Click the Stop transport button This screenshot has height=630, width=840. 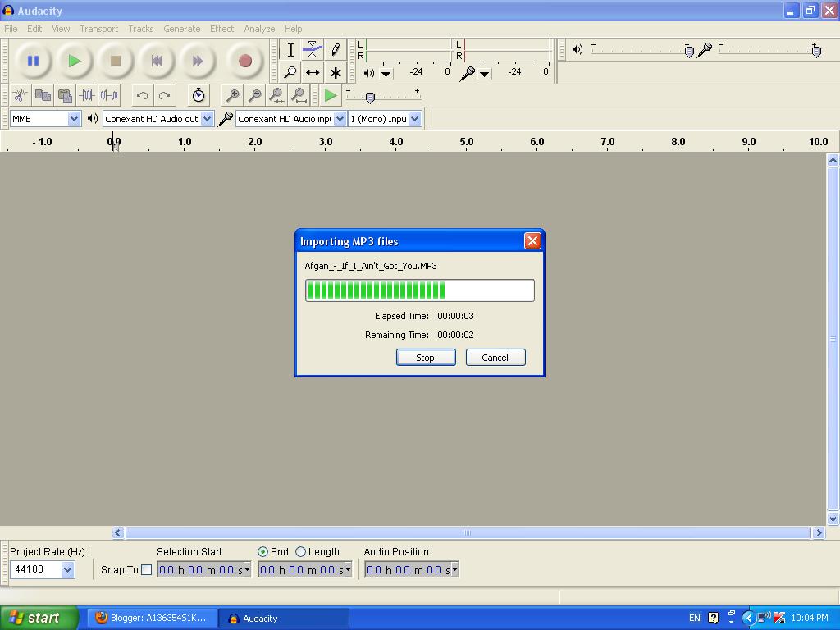(x=116, y=61)
